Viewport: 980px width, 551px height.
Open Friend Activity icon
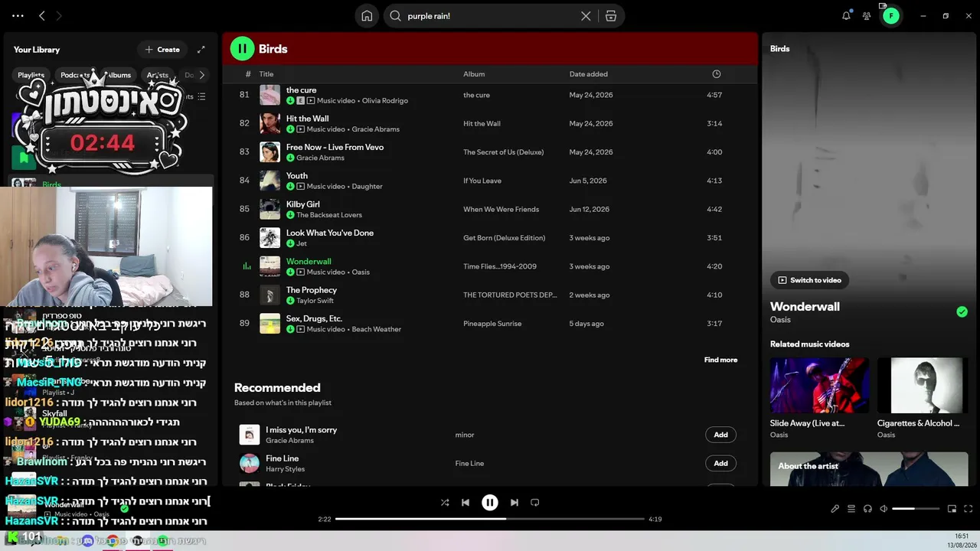(x=867, y=15)
